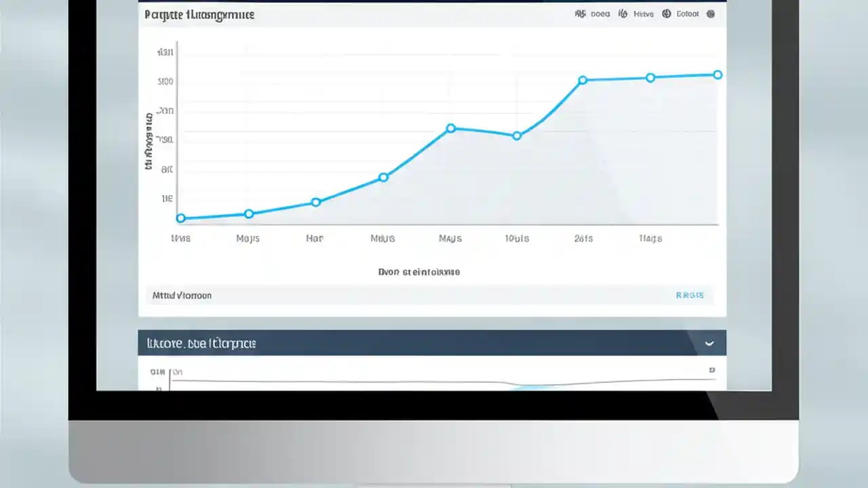Click the first month label on the x-axis
This screenshot has width=868, height=488.
180,239
